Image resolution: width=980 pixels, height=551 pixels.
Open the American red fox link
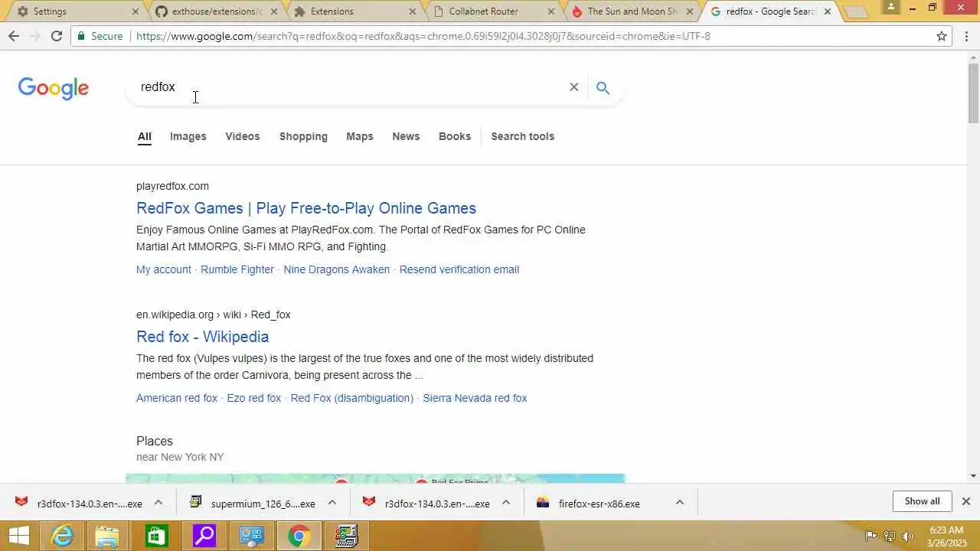tap(177, 398)
